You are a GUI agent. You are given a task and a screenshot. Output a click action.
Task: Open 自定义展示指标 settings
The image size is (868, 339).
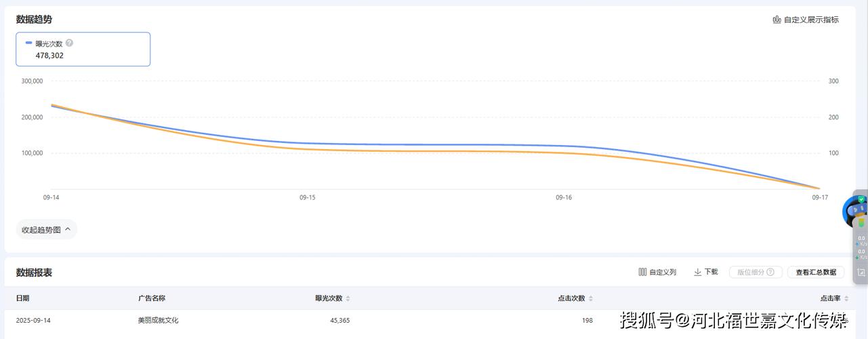tap(806, 20)
